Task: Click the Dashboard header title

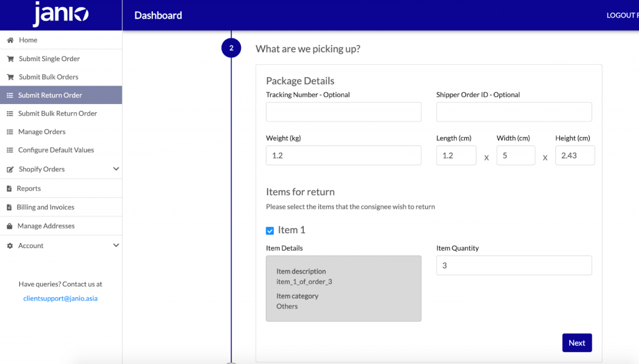Action: click(x=158, y=16)
